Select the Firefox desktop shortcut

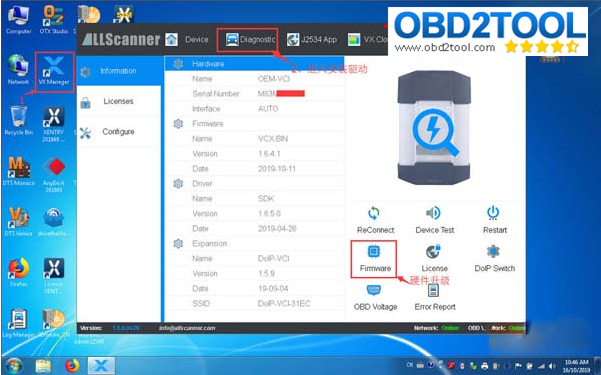[x=18, y=273]
